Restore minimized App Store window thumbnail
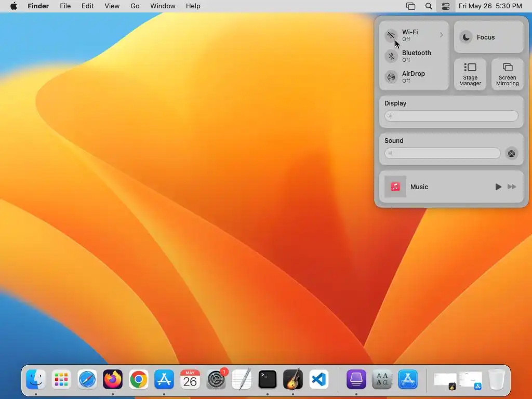Screen dimensions: 532x399 471,380
